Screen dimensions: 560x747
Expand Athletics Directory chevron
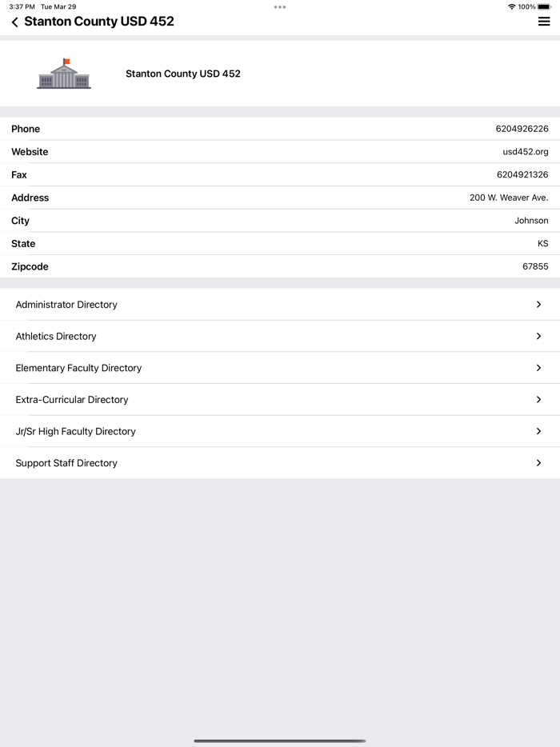click(x=538, y=337)
